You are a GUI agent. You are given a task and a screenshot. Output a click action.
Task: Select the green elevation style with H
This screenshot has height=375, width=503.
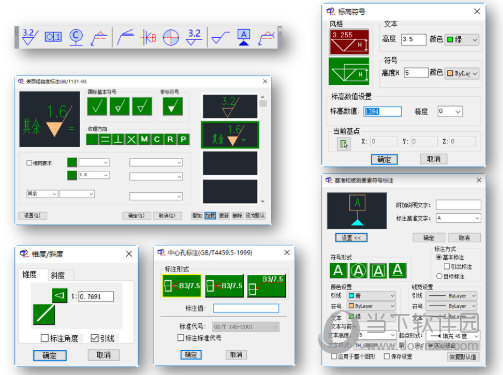coord(349,71)
